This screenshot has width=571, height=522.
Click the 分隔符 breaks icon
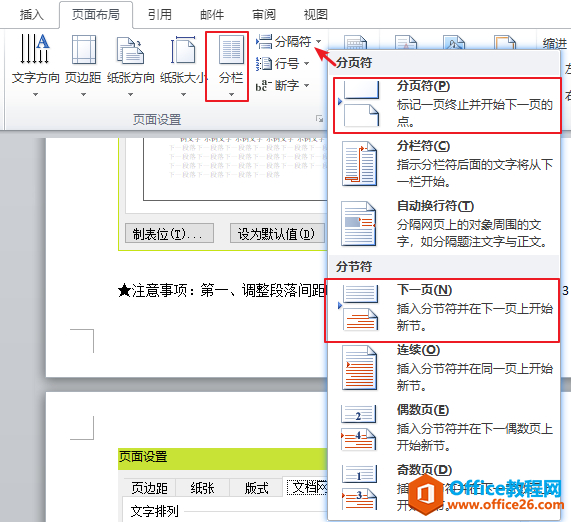click(x=264, y=42)
